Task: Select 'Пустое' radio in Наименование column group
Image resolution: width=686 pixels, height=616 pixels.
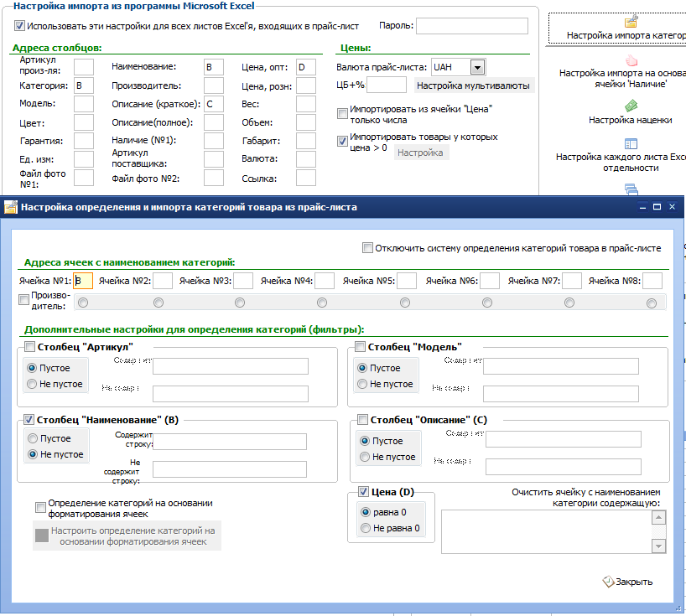Action: [33, 438]
